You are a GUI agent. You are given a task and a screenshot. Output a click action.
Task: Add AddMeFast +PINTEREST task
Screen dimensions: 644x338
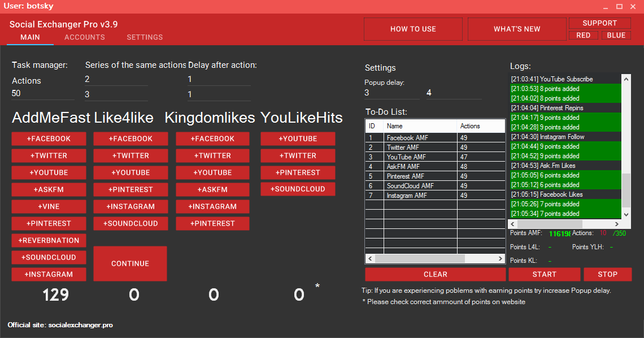coord(49,223)
